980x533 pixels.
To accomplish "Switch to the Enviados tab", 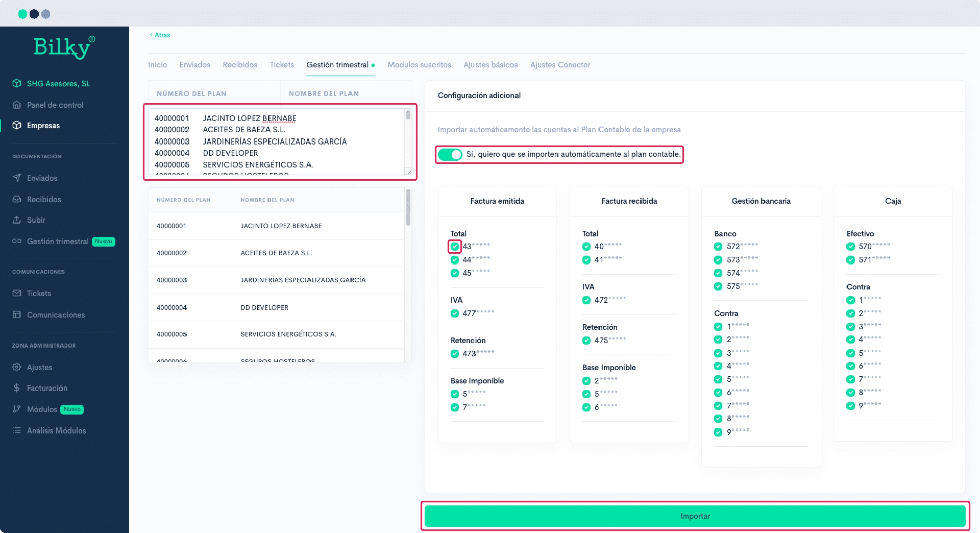I will [x=195, y=65].
